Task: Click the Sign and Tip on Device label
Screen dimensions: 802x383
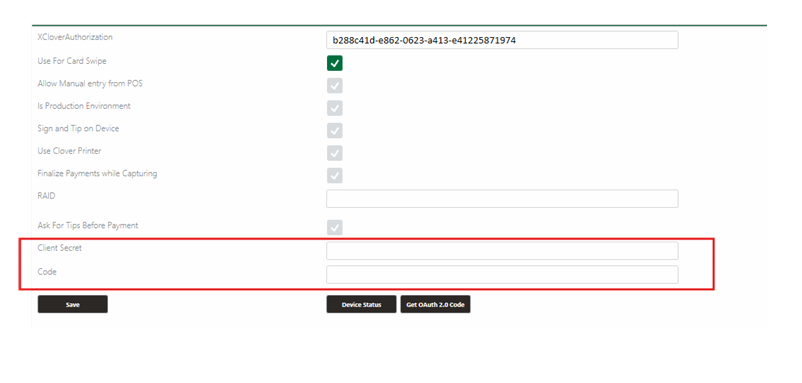Action: [x=78, y=128]
